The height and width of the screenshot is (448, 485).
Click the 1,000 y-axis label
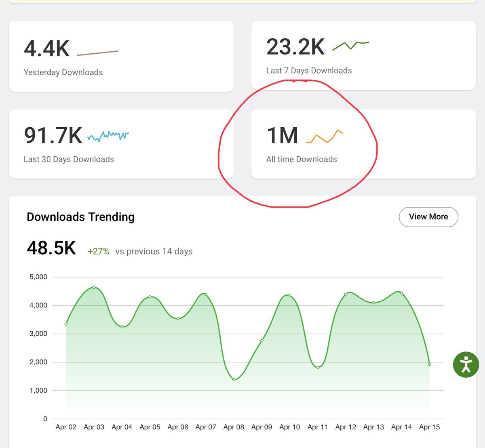(x=38, y=391)
